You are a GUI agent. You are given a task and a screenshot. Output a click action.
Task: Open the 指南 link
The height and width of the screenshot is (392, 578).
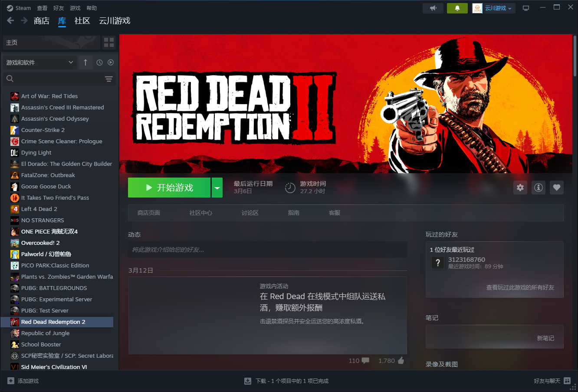click(x=294, y=213)
